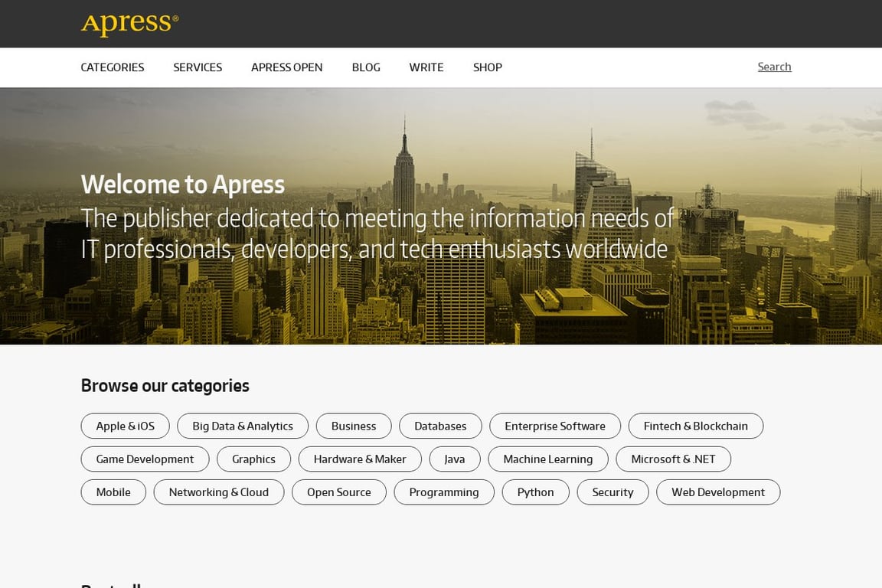
Task: Open the Categories menu
Action: (x=113, y=67)
